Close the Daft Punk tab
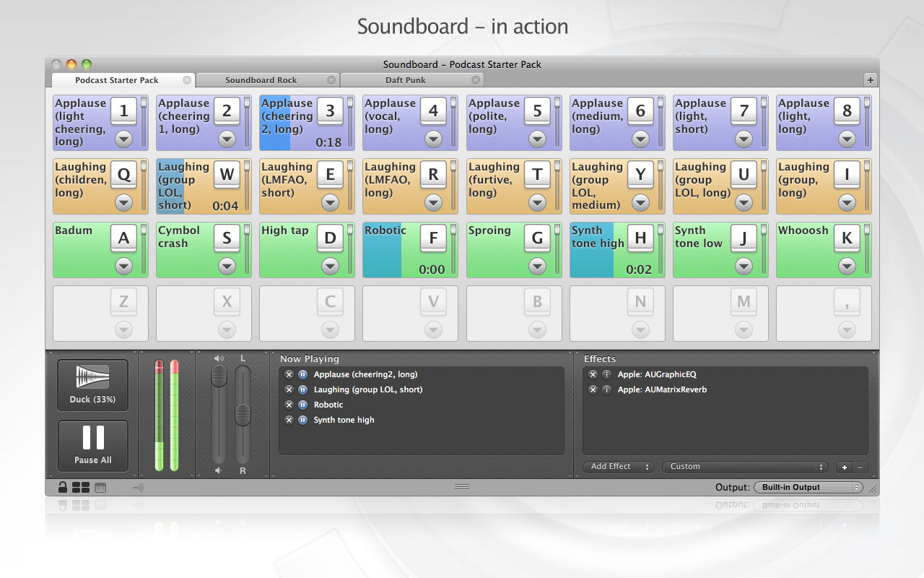 point(476,80)
